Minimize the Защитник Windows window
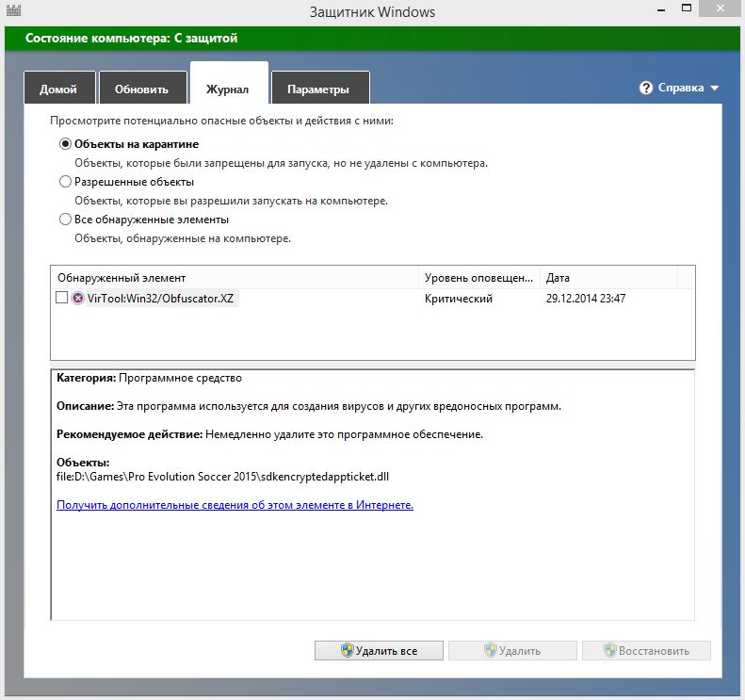The image size is (745, 700). point(661,10)
